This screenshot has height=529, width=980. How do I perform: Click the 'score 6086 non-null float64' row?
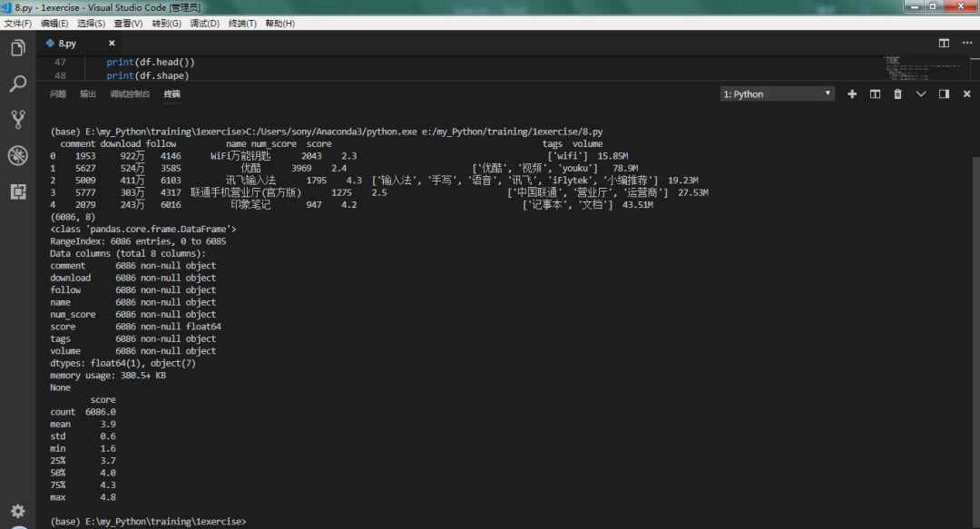(x=135, y=327)
